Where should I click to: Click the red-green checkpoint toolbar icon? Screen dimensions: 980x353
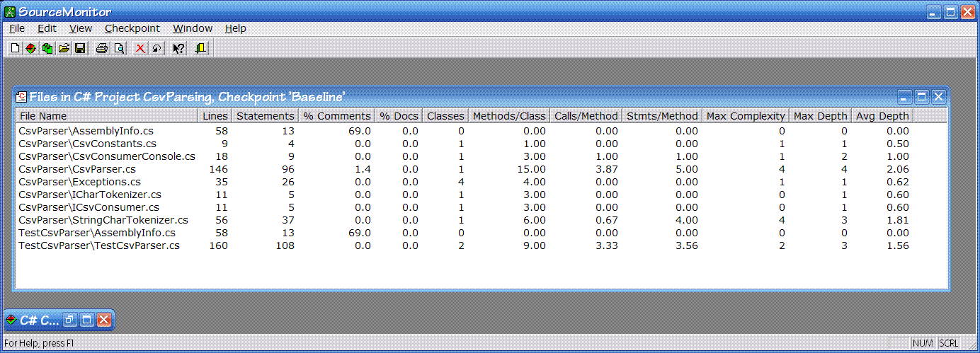(x=31, y=48)
